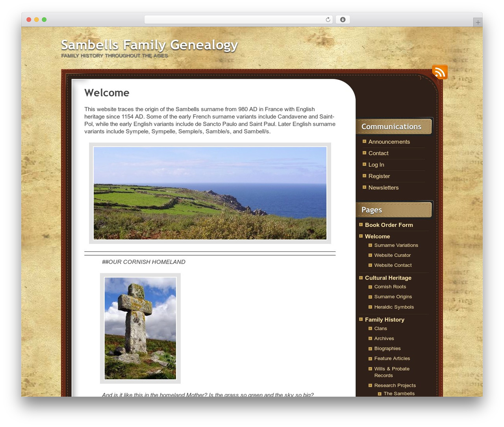The image size is (504, 427).
Task: Open the Heraldic Symbols subpage
Action: click(x=394, y=307)
